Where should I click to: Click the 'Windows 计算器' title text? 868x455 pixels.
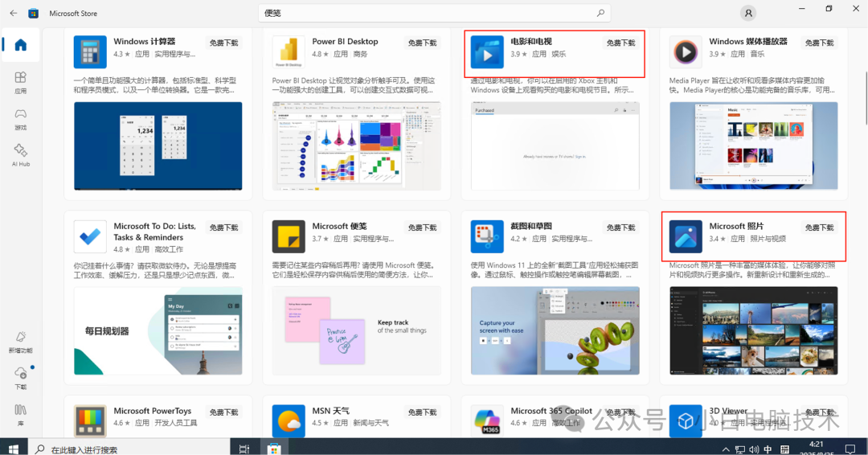(x=145, y=42)
